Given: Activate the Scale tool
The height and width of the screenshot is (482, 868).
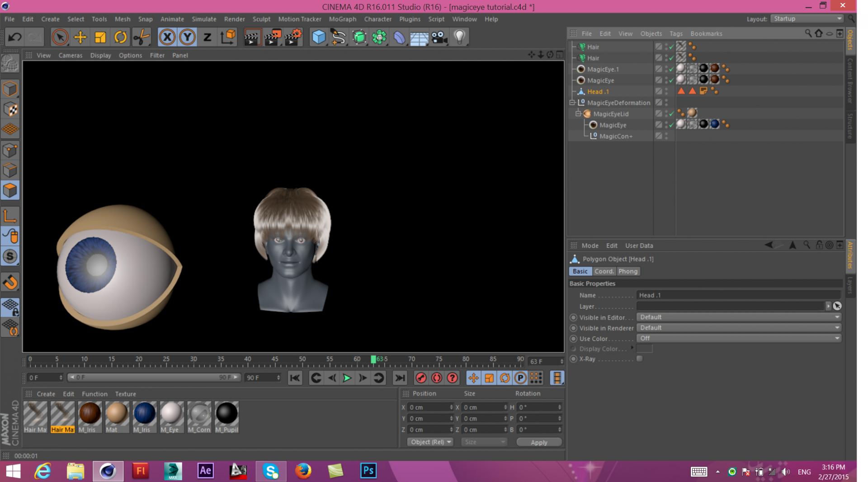Looking at the screenshot, I should 100,37.
